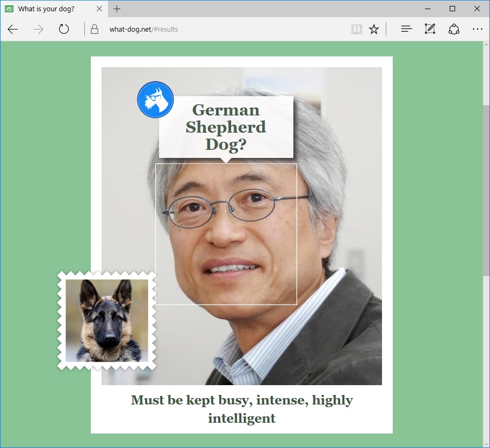Image resolution: width=490 pixels, height=448 pixels.
Task: Click the 'Must be kept busy' description text
Action: coord(242,409)
